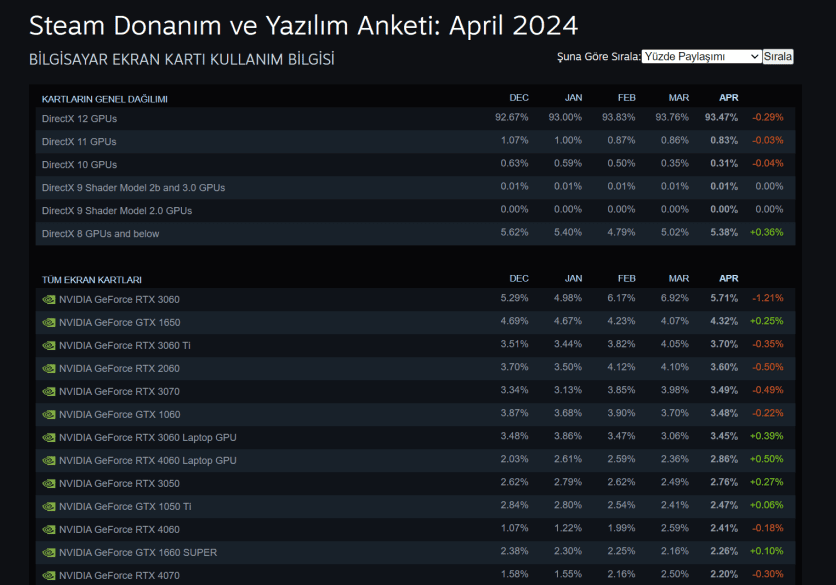Click the DirectX 10 GPUs row
Viewport: 836px width, 585px height.
point(79,164)
